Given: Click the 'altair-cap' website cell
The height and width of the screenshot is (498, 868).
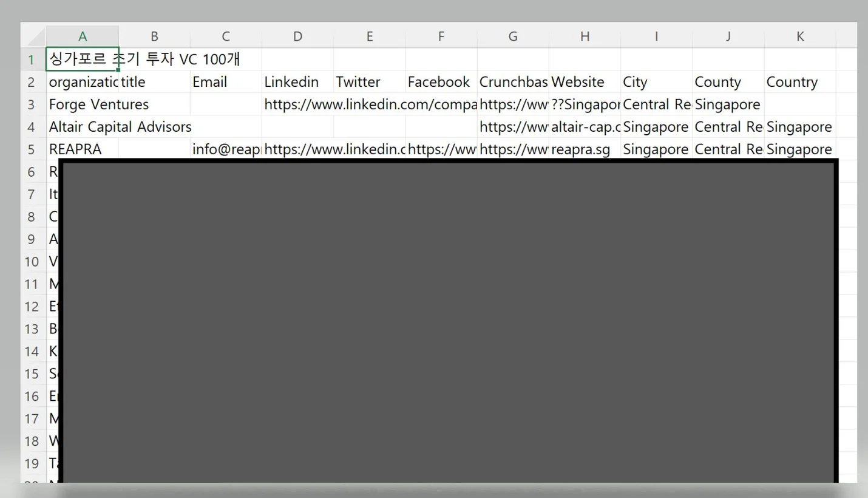Looking at the screenshot, I should pos(585,126).
